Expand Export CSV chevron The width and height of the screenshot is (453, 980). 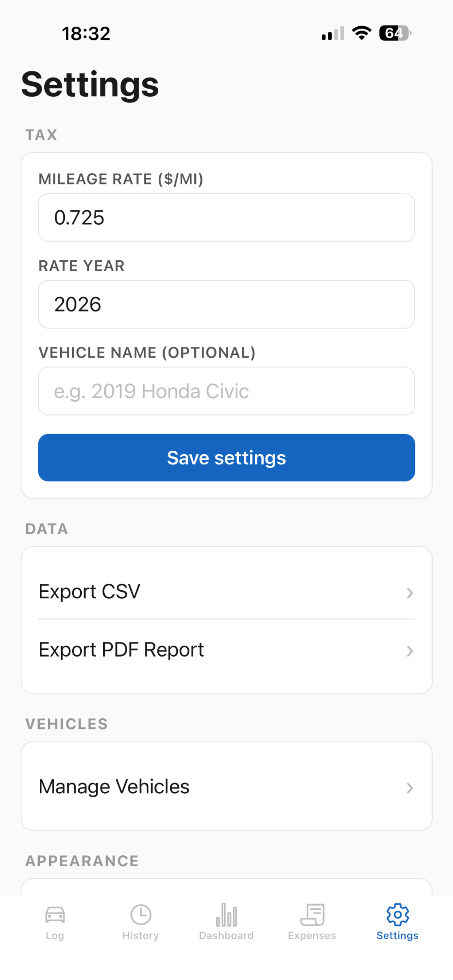click(x=409, y=593)
